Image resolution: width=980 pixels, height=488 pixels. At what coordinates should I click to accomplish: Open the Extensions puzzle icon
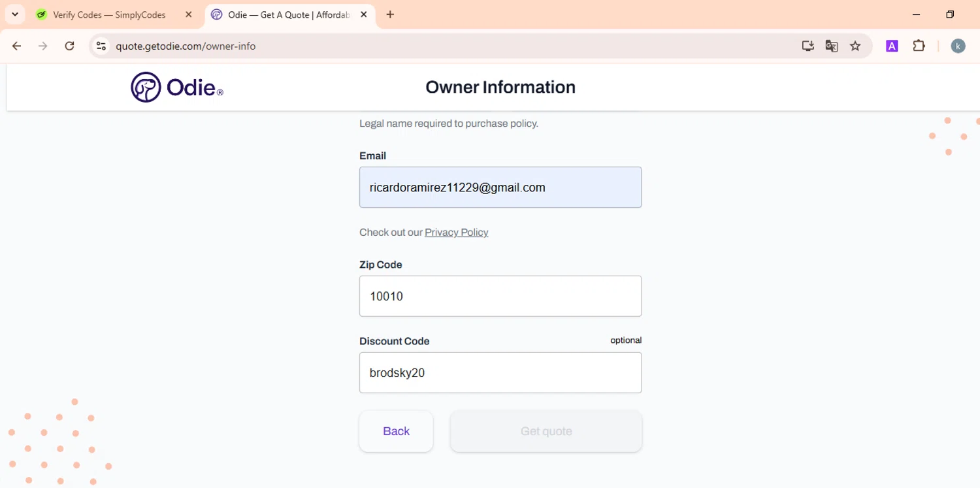[919, 46]
